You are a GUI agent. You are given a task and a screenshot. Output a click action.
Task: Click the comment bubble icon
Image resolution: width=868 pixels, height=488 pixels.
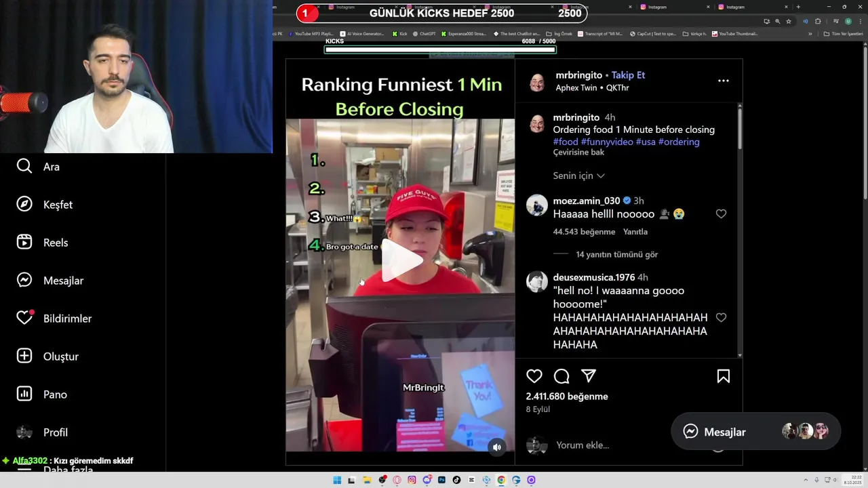click(x=561, y=376)
